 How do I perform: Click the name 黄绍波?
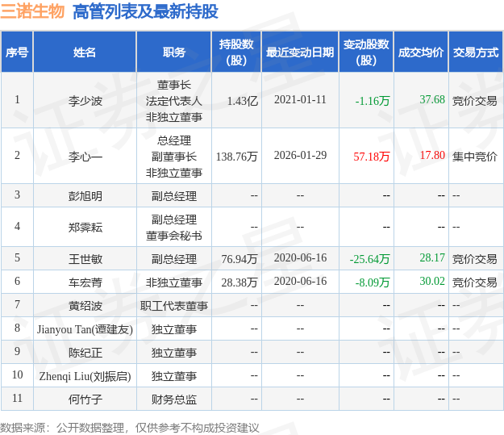point(85,306)
